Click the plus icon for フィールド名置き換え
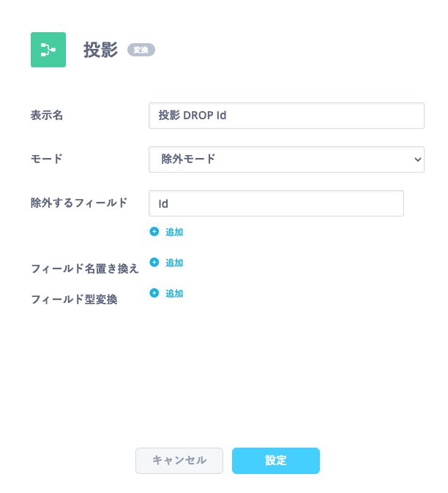Viewport: 448px width, 493px height. [x=154, y=262]
